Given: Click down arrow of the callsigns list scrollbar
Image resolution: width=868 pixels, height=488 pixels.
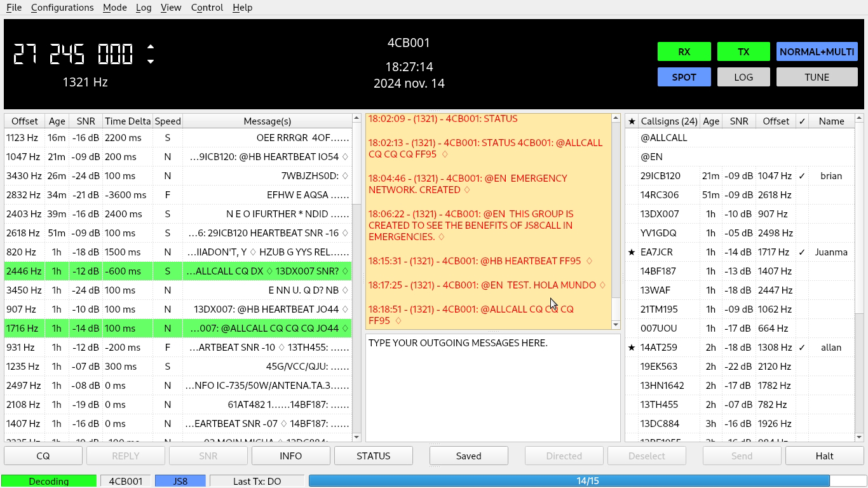Looking at the screenshot, I should (859, 437).
